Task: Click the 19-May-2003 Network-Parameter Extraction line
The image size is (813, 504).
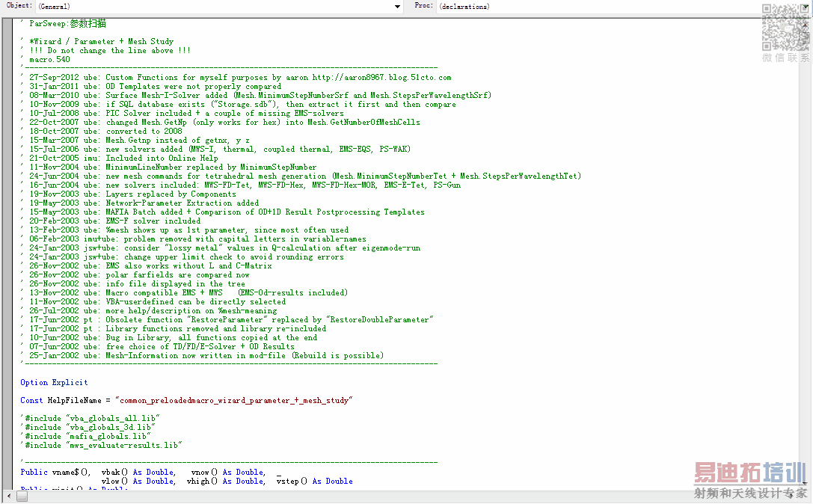Action: coord(140,203)
